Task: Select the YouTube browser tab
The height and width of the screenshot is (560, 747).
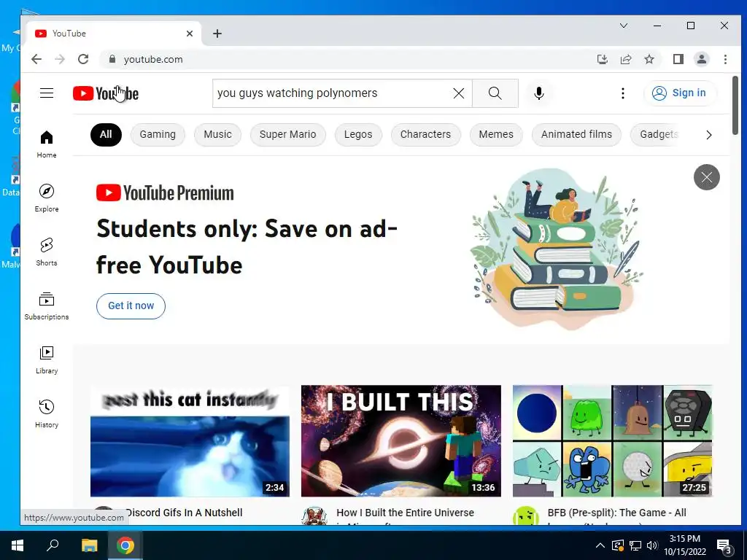Action: pyautogui.click(x=113, y=34)
